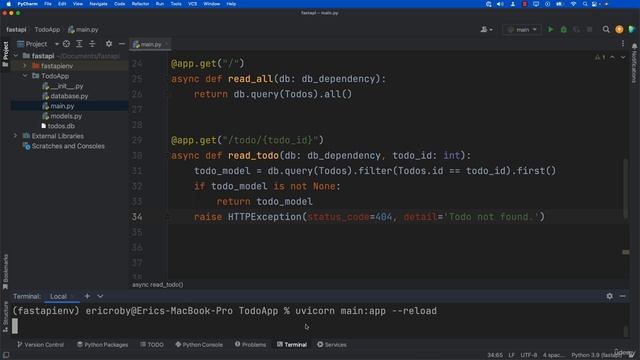Open Terminal panel settings gear
Viewport: 640px width, 360px height.
click(609, 296)
